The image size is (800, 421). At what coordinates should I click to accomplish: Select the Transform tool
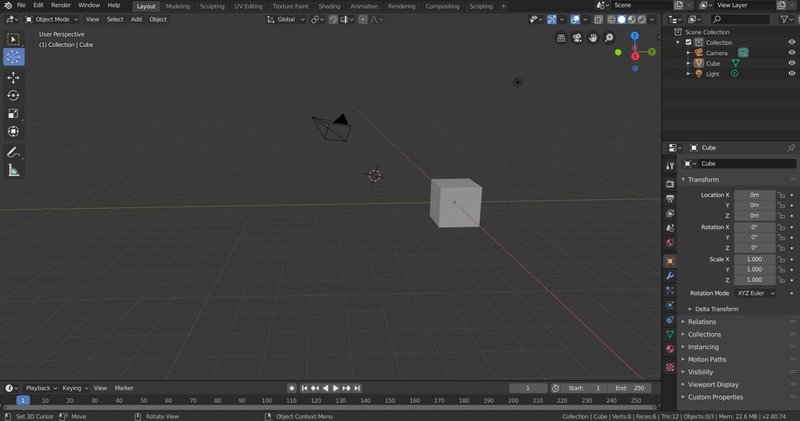click(x=13, y=132)
